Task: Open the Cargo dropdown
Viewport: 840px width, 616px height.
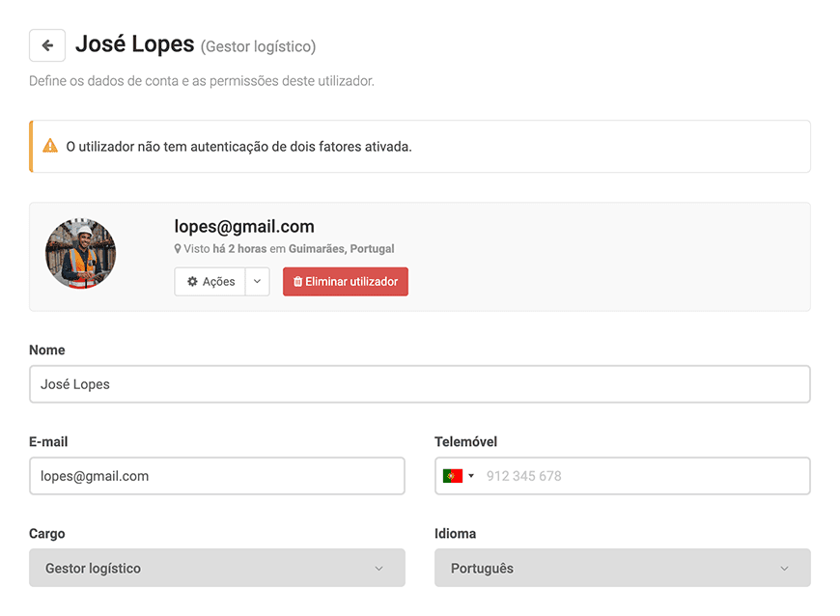Action: point(217,568)
